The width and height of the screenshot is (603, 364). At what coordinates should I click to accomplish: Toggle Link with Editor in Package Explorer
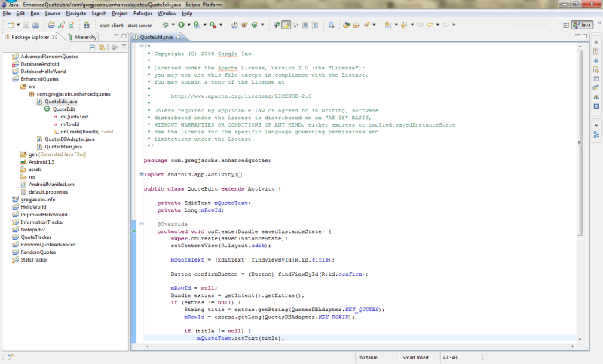pos(101,47)
